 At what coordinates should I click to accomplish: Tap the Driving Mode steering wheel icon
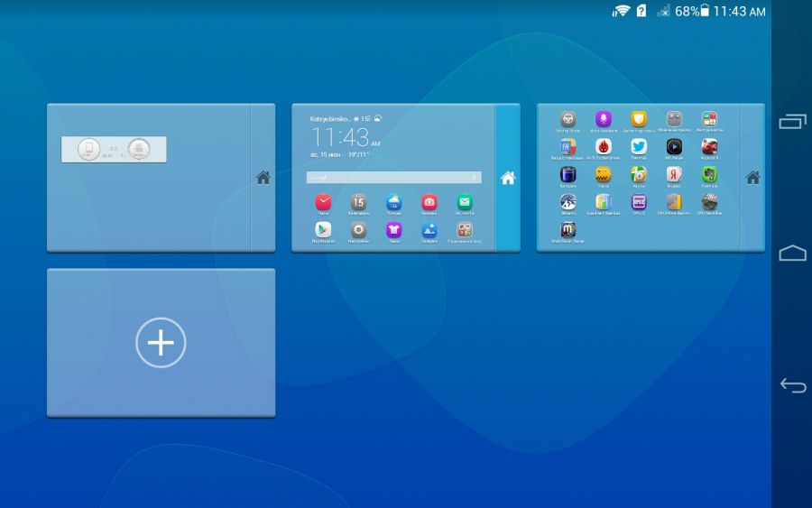pos(567,119)
